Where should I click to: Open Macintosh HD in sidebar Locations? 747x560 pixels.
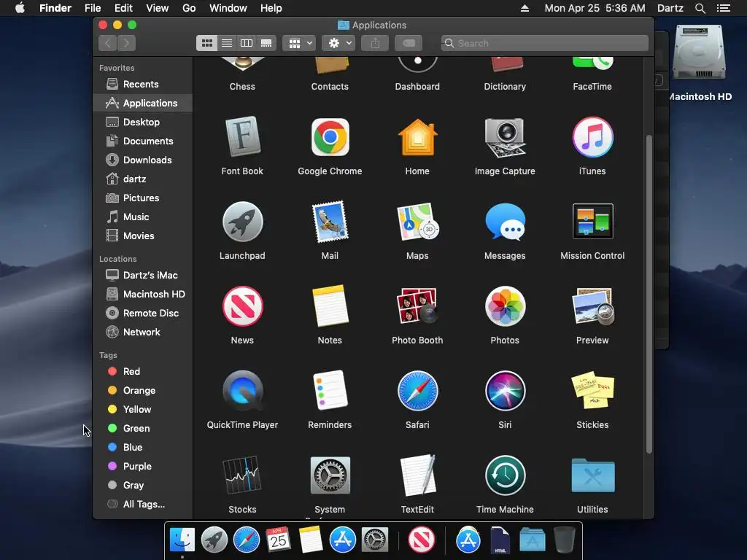[142, 295]
